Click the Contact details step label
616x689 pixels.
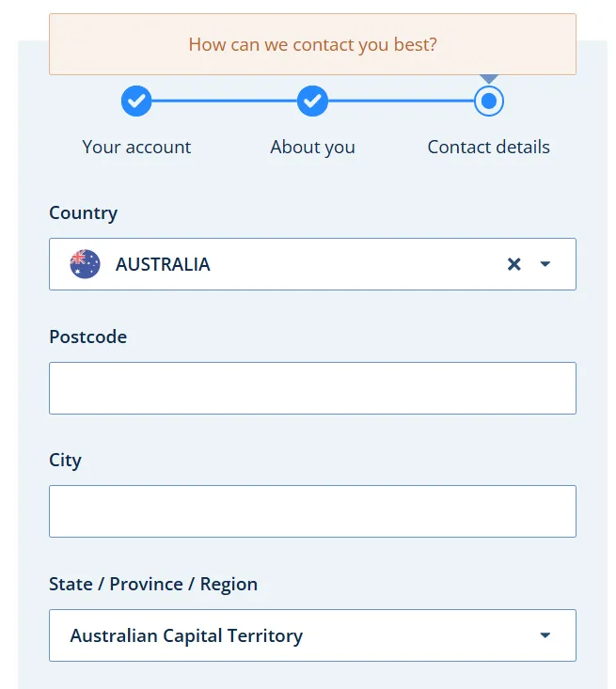[488, 148]
